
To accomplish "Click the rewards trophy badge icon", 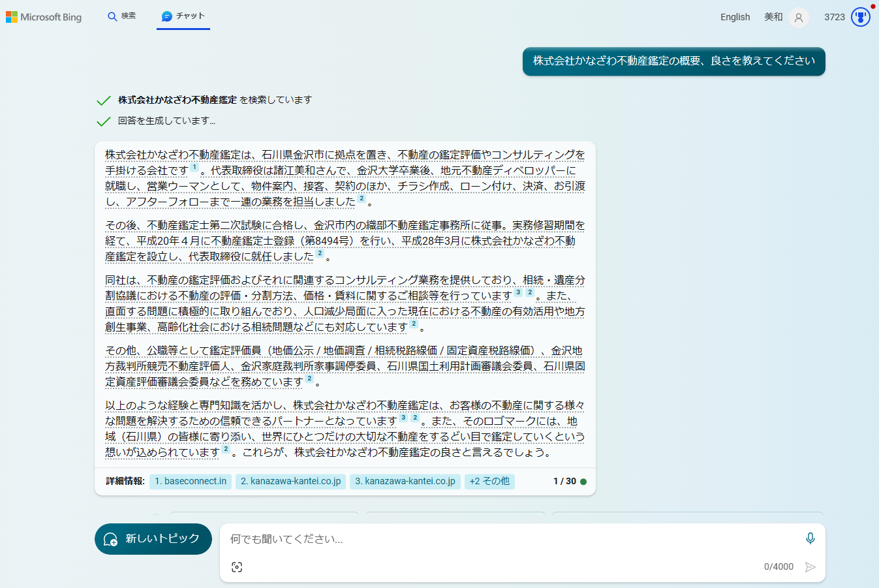I will 861,17.
